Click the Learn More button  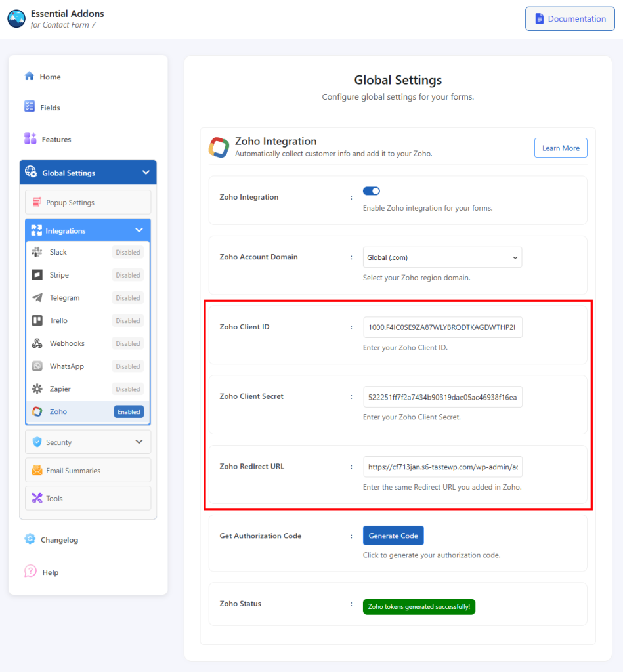click(561, 148)
